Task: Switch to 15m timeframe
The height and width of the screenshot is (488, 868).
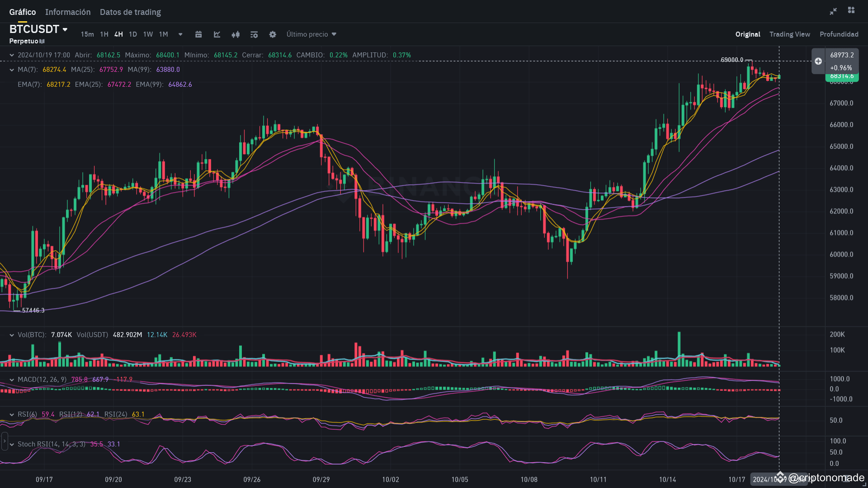Action: click(87, 34)
